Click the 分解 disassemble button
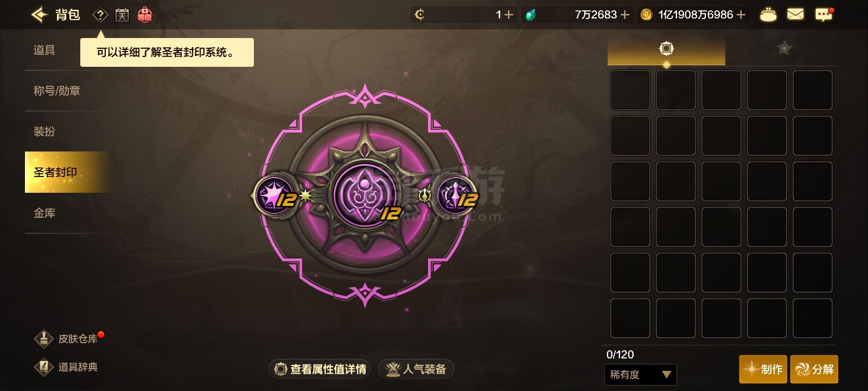Viewport: 868px width, 391px height. pos(814,369)
